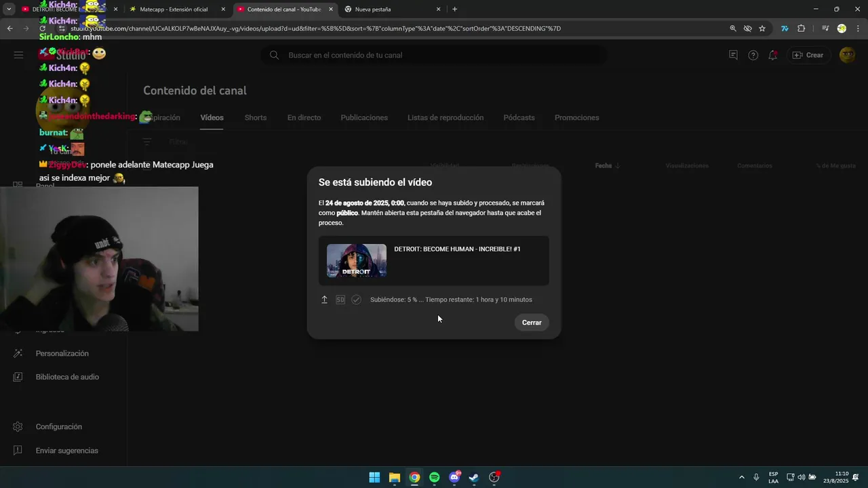Screen dimensions: 868x488
Task: Switch to the Shorts tab
Action: (256, 117)
